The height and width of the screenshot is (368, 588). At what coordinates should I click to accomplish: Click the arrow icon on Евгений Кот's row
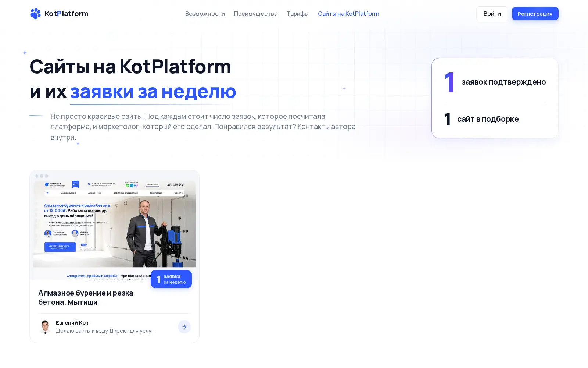point(184,327)
